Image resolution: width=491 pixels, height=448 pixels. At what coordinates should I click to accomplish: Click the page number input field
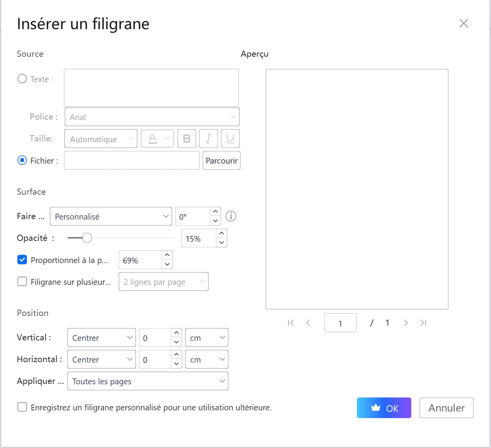click(x=341, y=322)
